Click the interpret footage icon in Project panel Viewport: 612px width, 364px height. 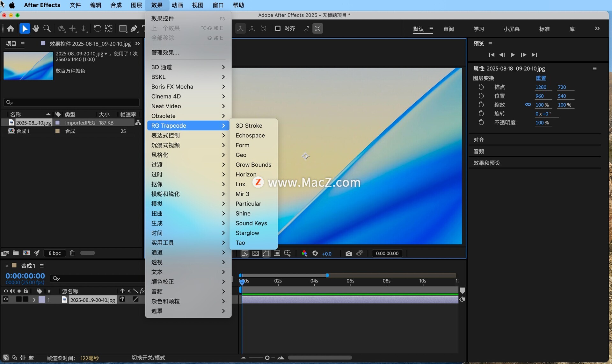point(5,253)
